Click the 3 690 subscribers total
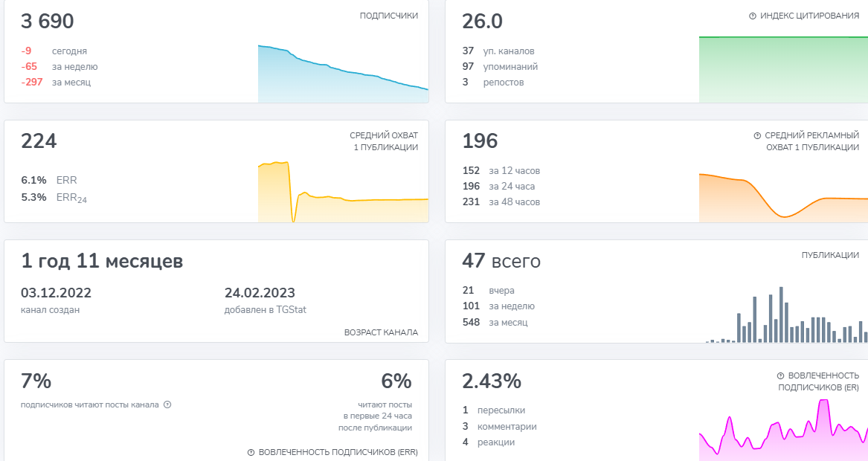Screen dimensions: 868x461 click(x=48, y=22)
